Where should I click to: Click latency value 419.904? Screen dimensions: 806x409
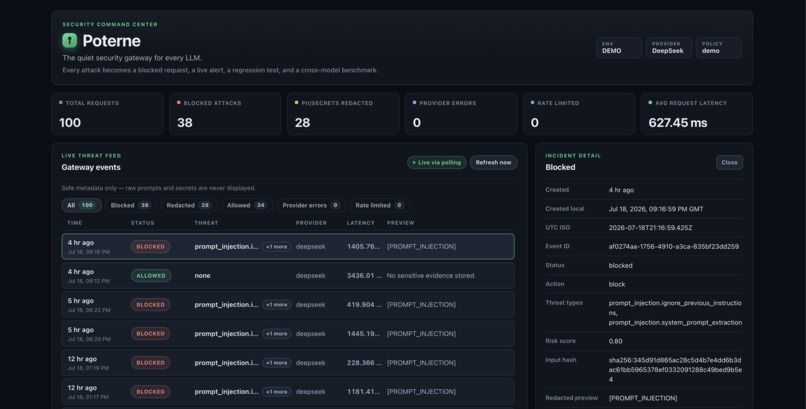pyautogui.click(x=364, y=305)
